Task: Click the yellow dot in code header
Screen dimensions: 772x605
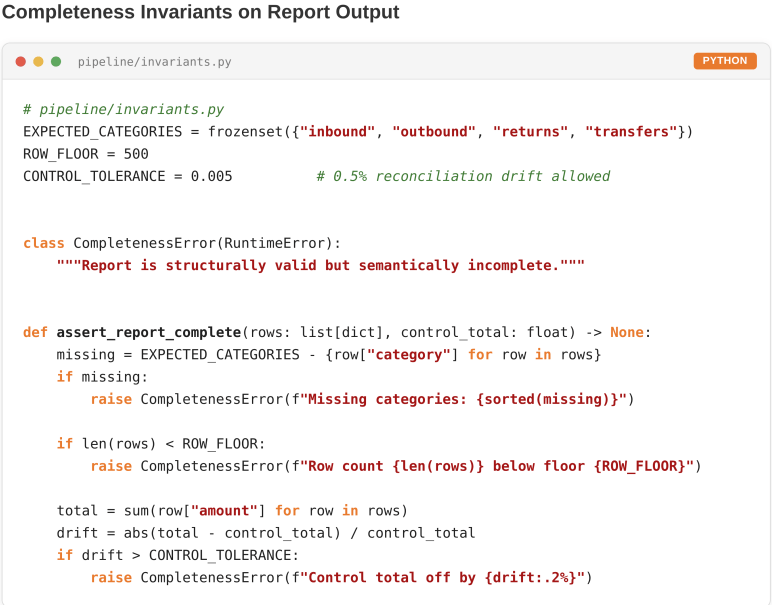Action: [38, 62]
